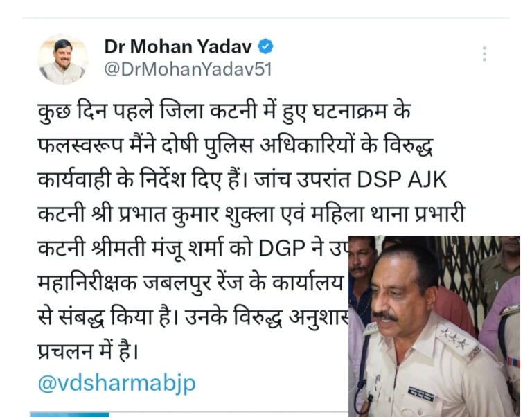Viewport: 532px width, 417px height.
Task: Click the tweet's first line mentioning जिला कटनी
Action: coord(224,111)
